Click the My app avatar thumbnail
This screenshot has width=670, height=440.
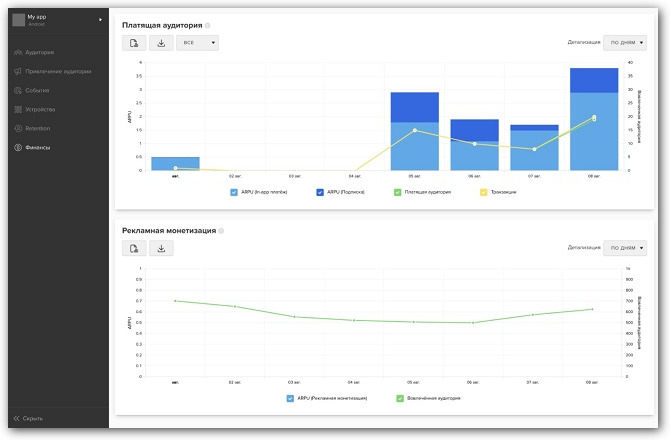point(18,19)
